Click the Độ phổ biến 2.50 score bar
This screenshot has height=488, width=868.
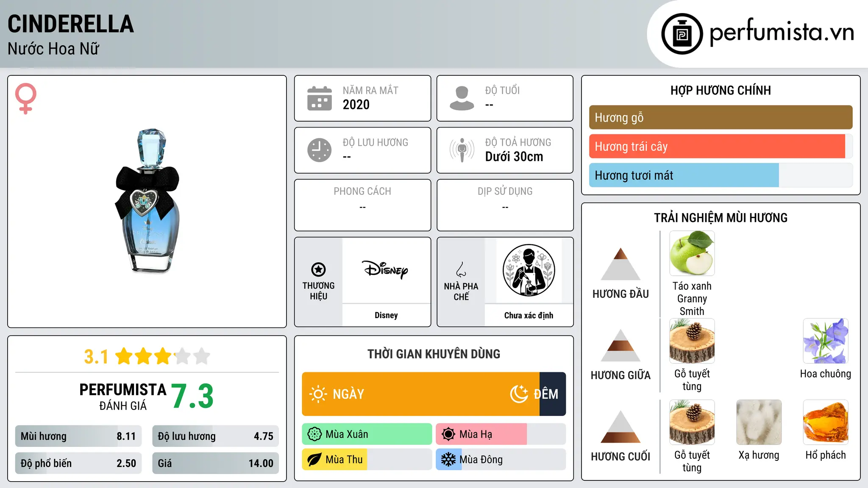pos(78,463)
